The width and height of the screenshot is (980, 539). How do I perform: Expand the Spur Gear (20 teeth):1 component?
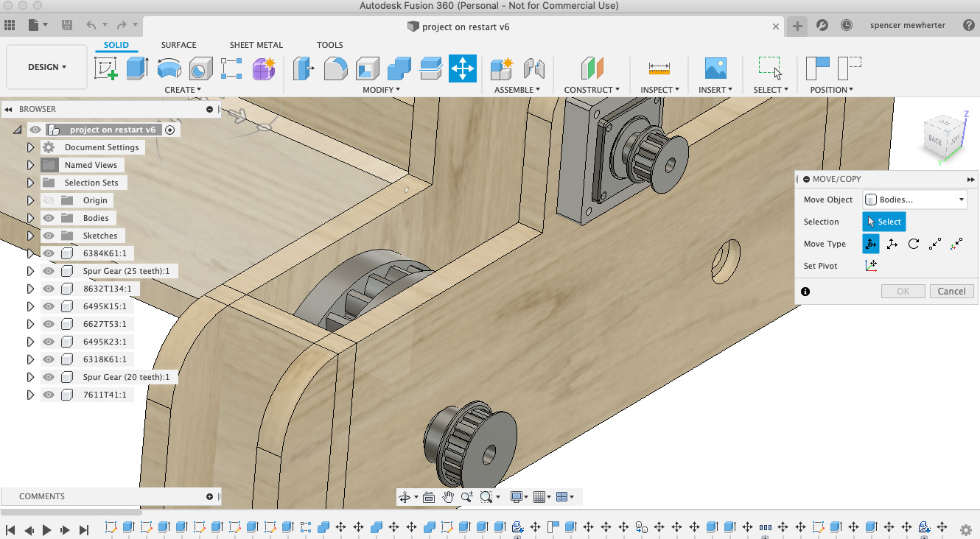(x=30, y=377)
